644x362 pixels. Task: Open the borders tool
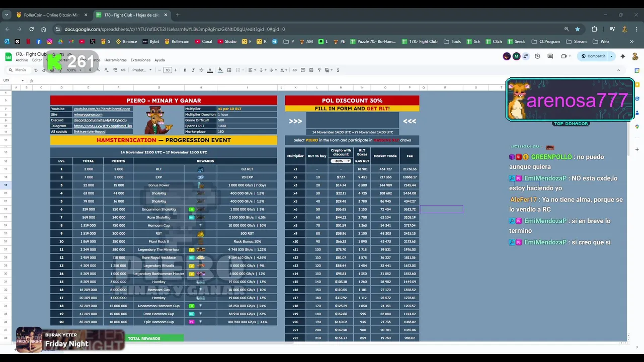click(229, 70)
